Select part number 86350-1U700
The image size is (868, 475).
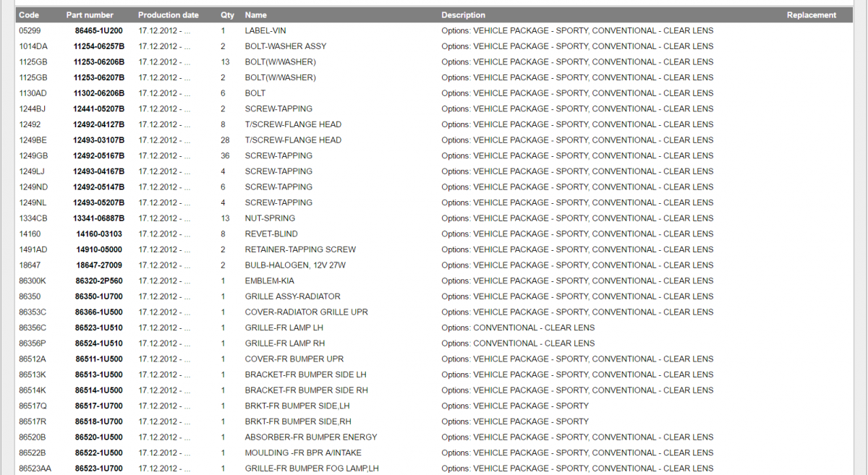(99, 296)
